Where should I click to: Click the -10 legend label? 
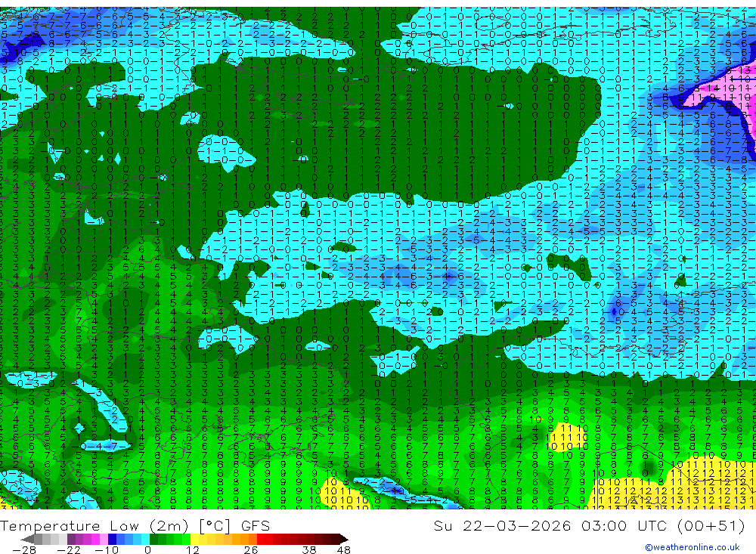click(107, 549)
